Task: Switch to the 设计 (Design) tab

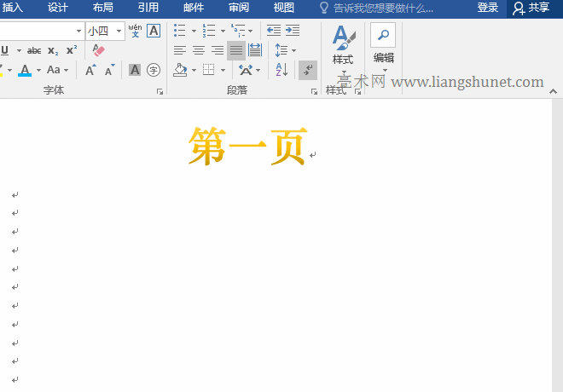Action: pyautogui.click(x=58, y=7)
